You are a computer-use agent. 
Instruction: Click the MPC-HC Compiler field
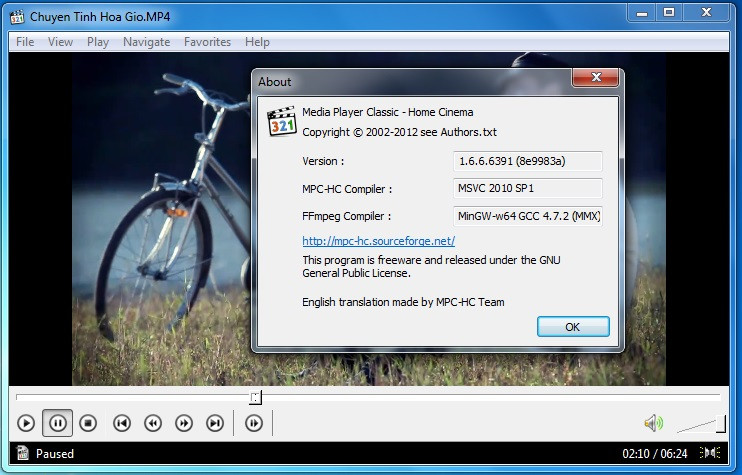tap(528, 188)
